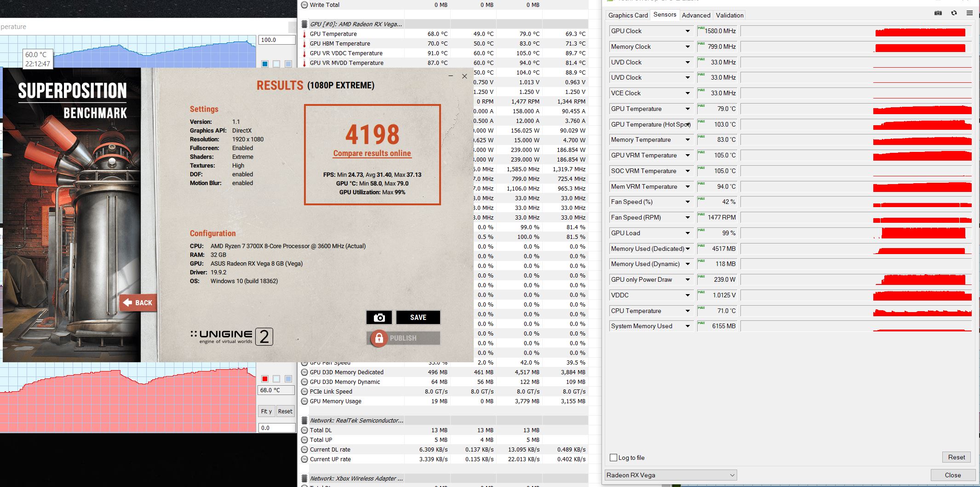
Task: Click thermometer icon beside GPU VR VDDC Temperature
Action: pyautogui.click(x=304, y=53)
